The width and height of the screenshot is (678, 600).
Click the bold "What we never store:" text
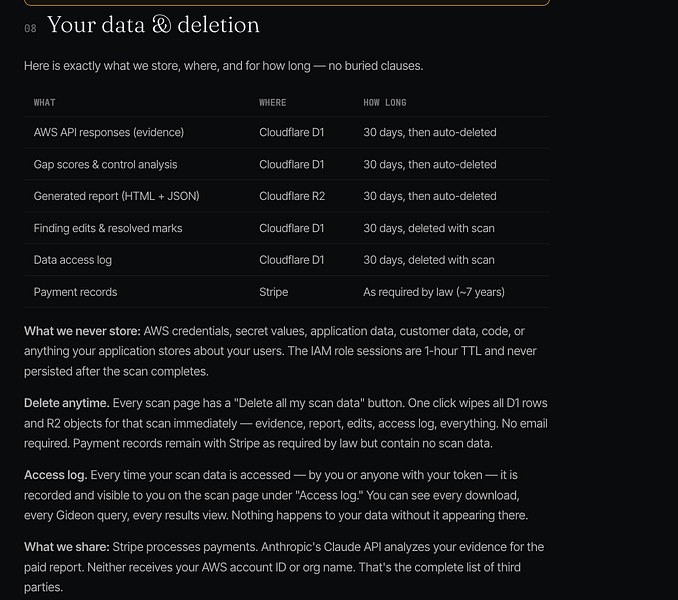point(82,331)
